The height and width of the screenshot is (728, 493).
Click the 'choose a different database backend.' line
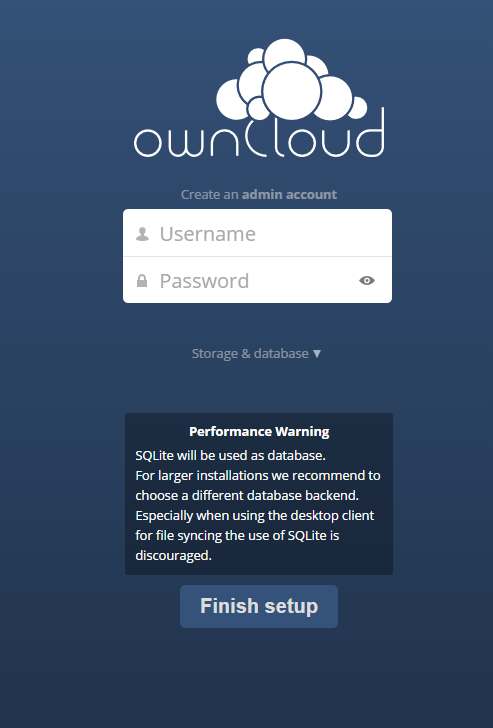(x=247, y=496)
